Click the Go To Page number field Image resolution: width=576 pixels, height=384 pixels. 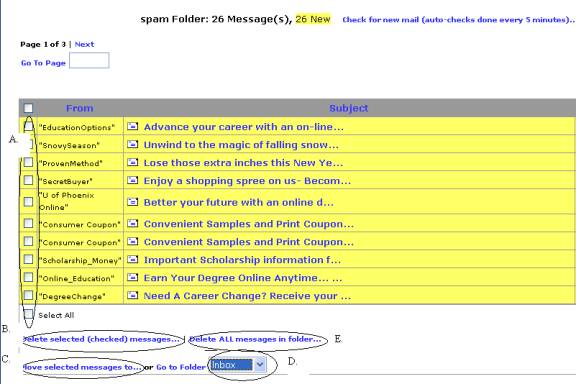[89, 60]
